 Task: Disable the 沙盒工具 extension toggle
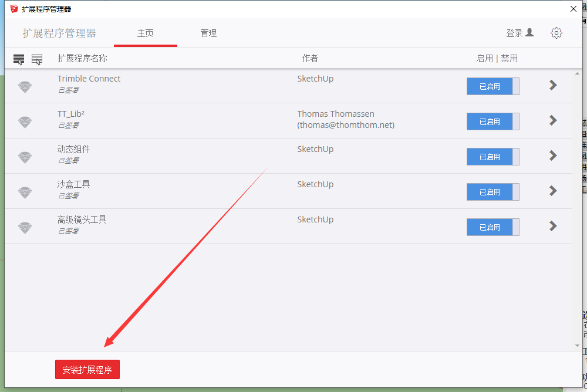tap(492, 192)
